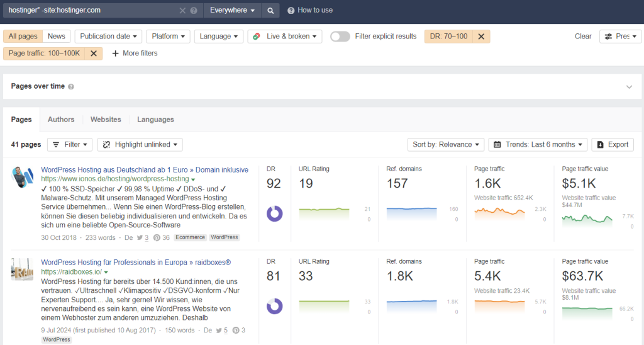Run search with magnifying glass button
This screenshot has height=345, width=644.
click(x=270, y=10)
